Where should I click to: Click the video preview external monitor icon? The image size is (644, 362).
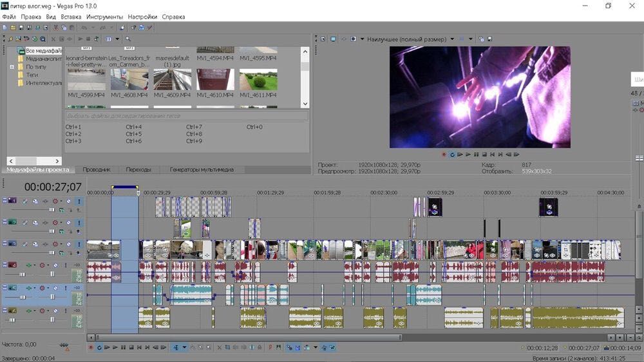(333, 39)
